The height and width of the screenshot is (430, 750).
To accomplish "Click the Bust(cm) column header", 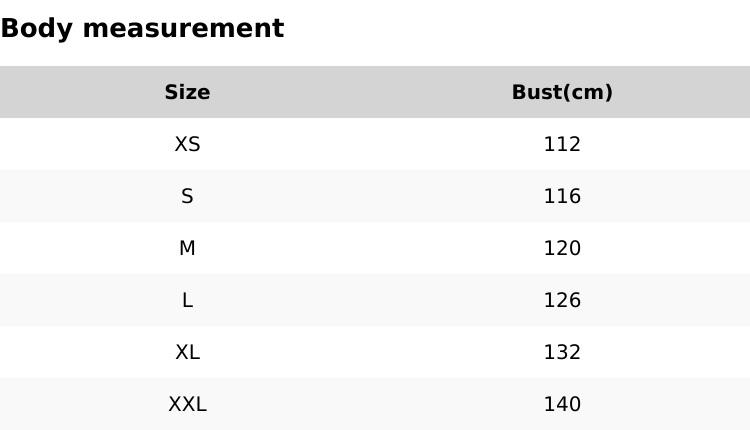I will tap(562, 92).
